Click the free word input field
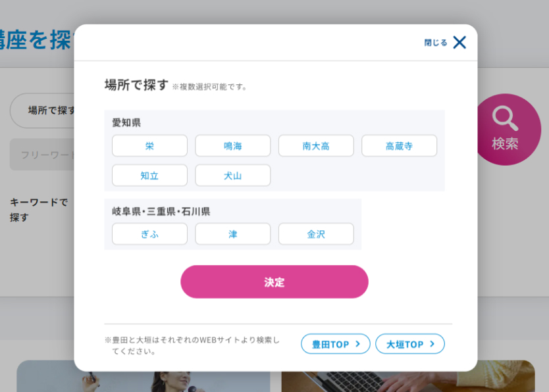This screenshot has height=392, width=549. click(43, 155)
